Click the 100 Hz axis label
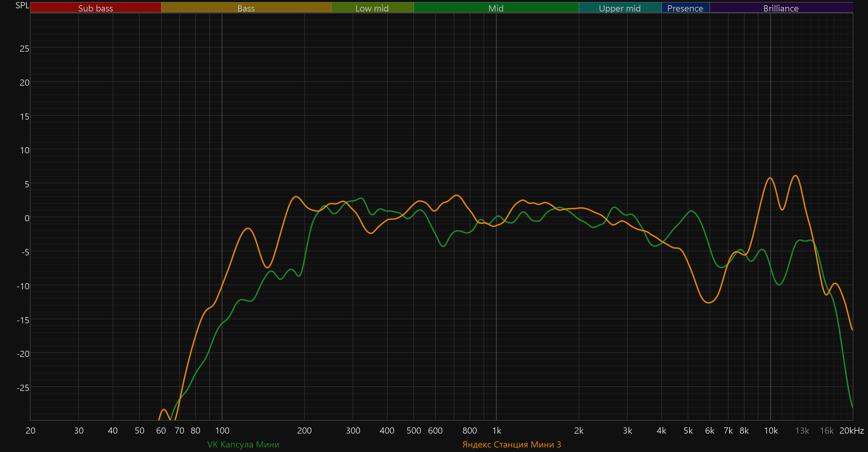Screen dimensions: 868x452 click(x=222, y=430)
